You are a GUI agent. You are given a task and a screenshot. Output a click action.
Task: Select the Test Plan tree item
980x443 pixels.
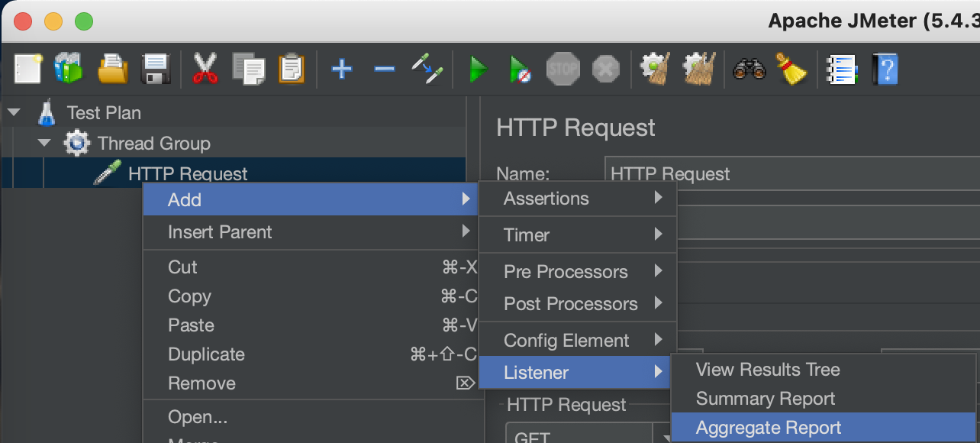pos(104,113)
